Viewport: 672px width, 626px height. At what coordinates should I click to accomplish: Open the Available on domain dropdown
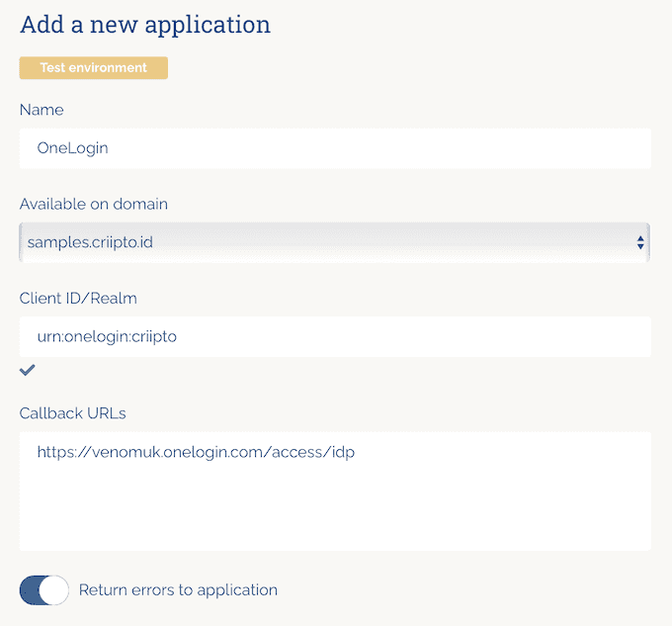[x=334, y=242]
